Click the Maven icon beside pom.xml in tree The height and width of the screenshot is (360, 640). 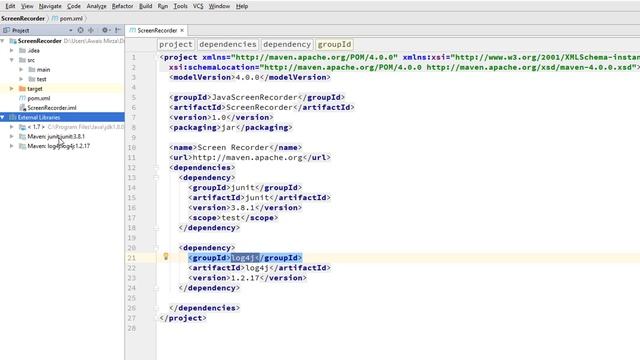(x=22, y=98)
